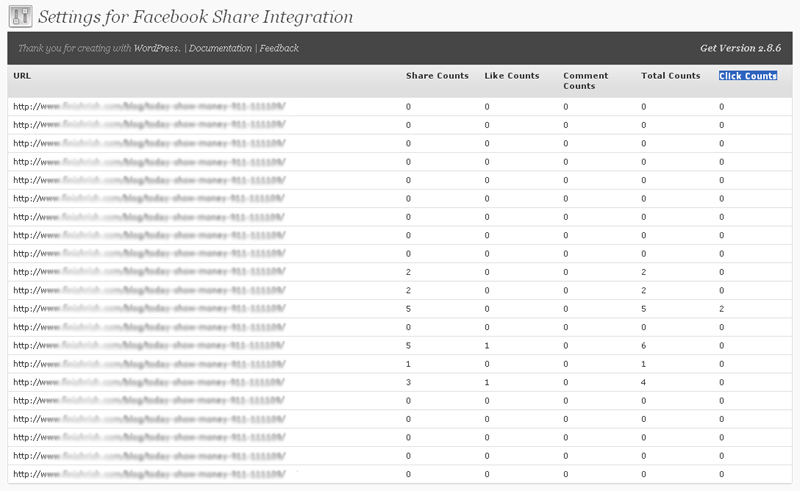Image resolution: width=800 pixels, height=491 pixels.
Task: Open the URL in the row with total 6
Action: (x=149, y=346)
